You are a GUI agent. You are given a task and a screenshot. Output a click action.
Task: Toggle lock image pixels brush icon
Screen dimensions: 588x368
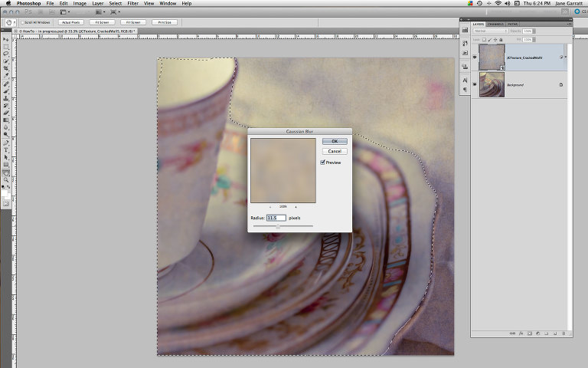[490, 39]
